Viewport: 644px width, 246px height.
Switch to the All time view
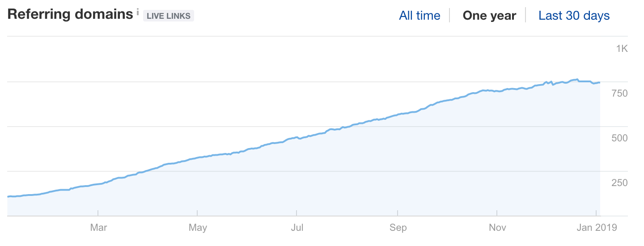tap(419, 16)
